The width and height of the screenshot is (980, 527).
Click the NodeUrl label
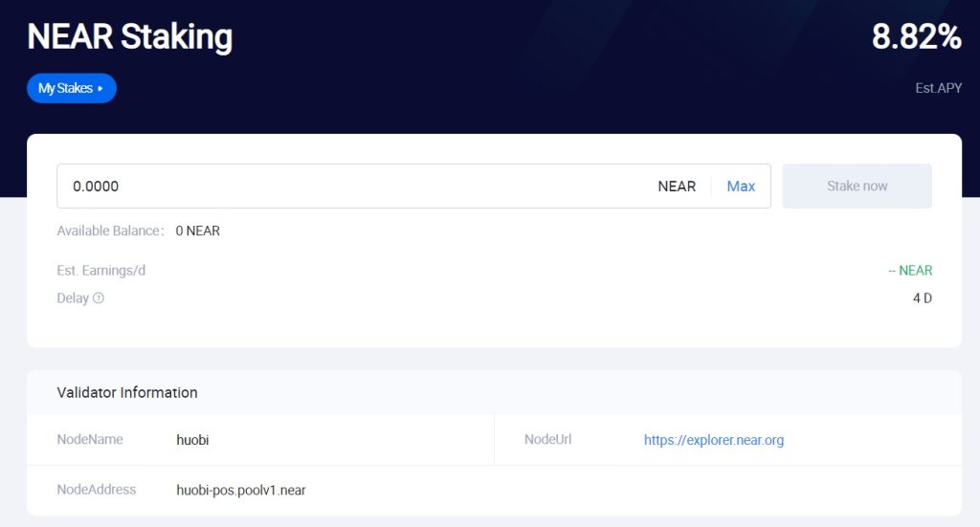(547, 440)
